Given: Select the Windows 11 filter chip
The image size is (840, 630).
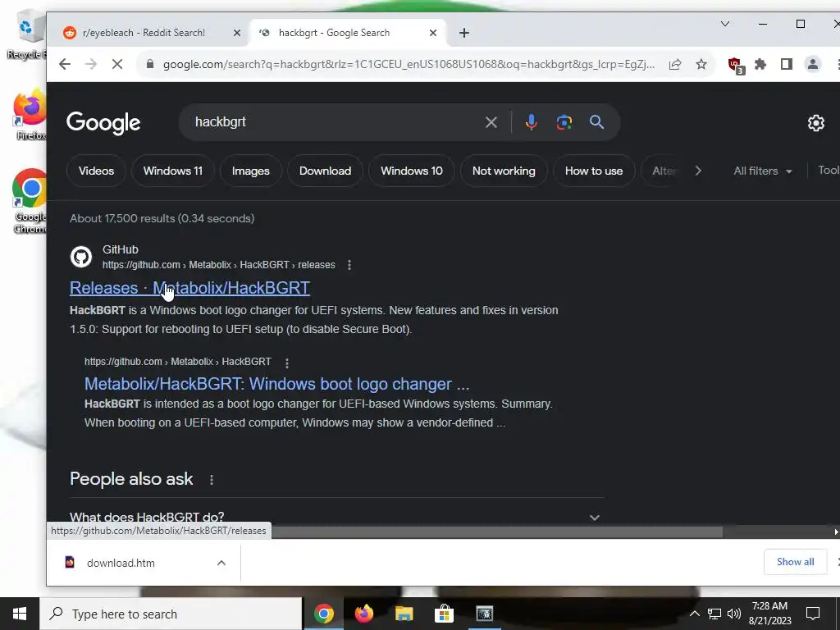Looking at the screenshot, I should [x=173, y=171].
